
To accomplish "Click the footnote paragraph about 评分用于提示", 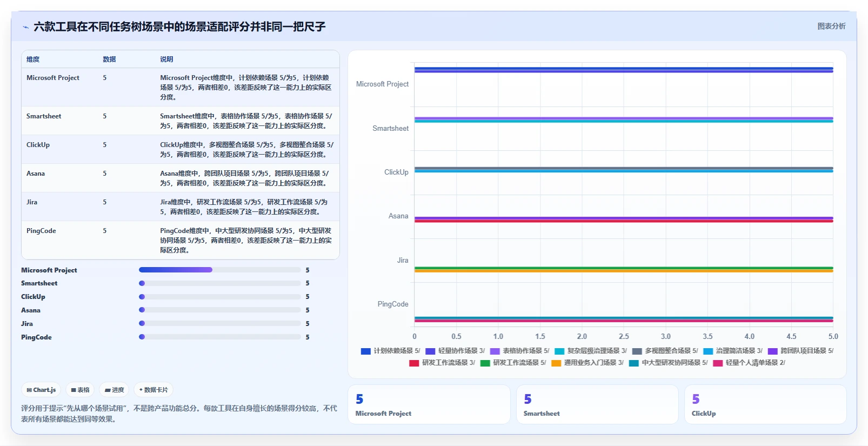I will point(179,414).
